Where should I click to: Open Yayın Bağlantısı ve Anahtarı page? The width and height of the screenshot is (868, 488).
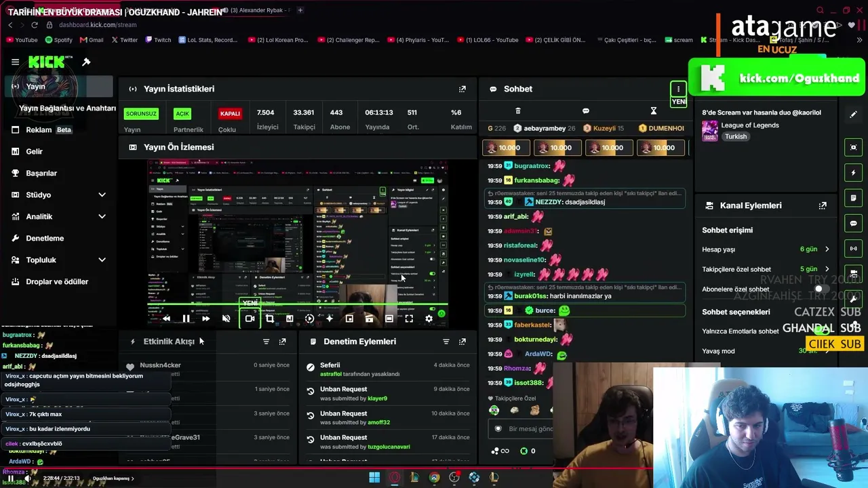67,108
